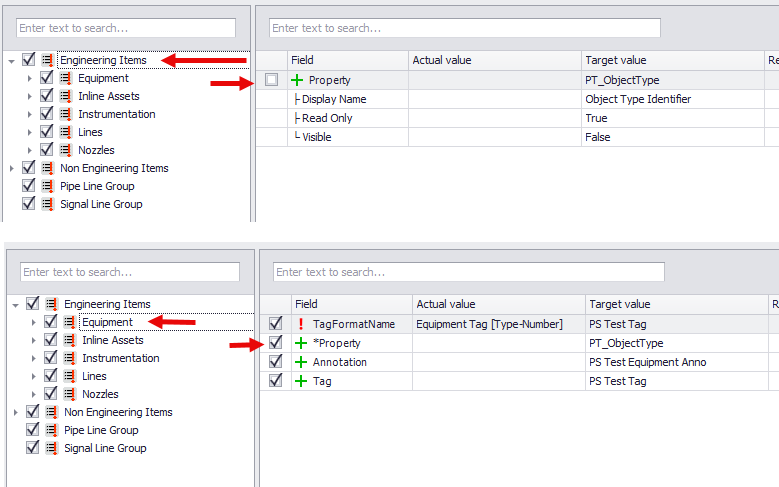Select Inline Assets in the top tree

(x=108, y=96)
